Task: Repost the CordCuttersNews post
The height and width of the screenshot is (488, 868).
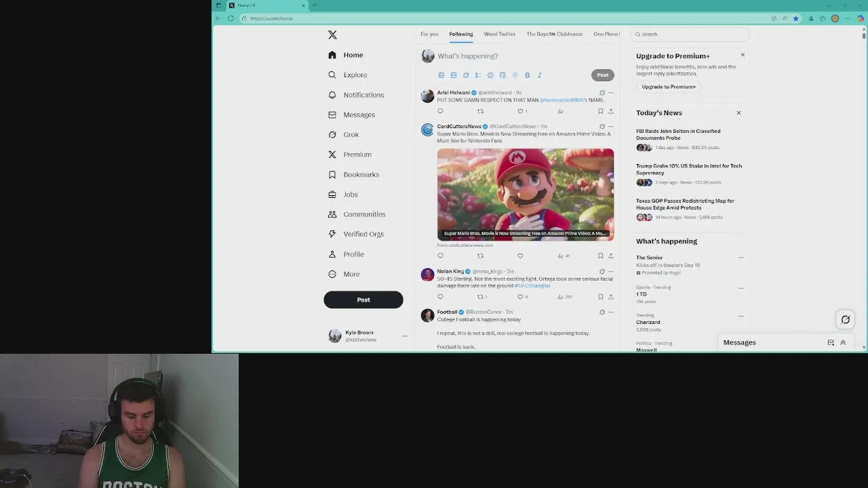Action: pyautogui.click(x=480, y=256)
